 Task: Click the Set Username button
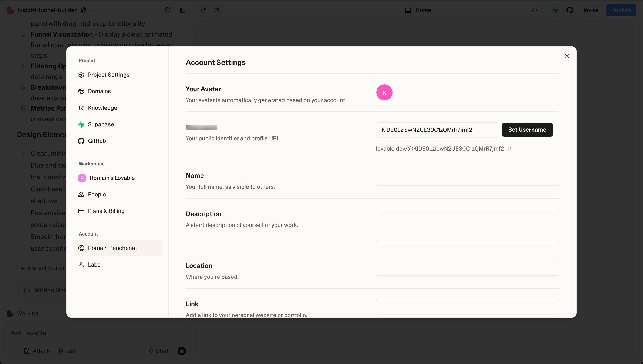[527, 130]
